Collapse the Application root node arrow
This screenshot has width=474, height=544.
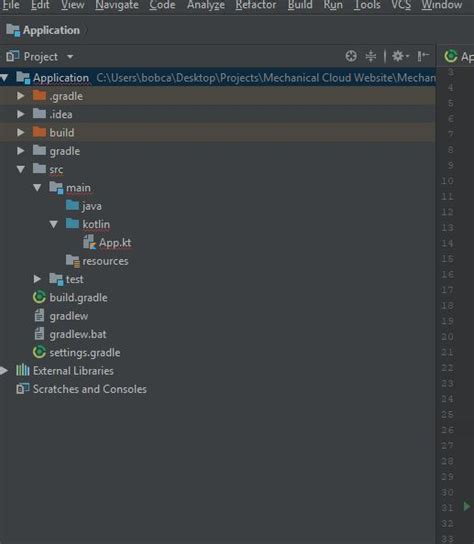[4, 78]
